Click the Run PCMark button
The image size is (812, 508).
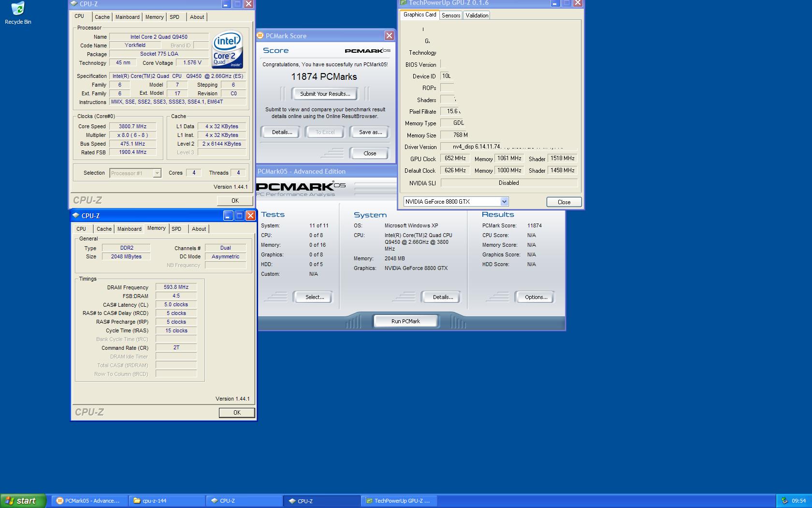pyautogui.click(x=406, y=321)
